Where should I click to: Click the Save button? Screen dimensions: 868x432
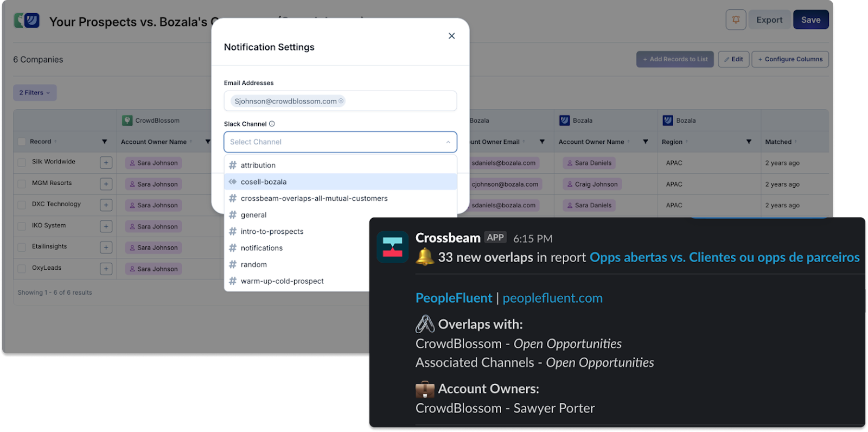(810, 20)
